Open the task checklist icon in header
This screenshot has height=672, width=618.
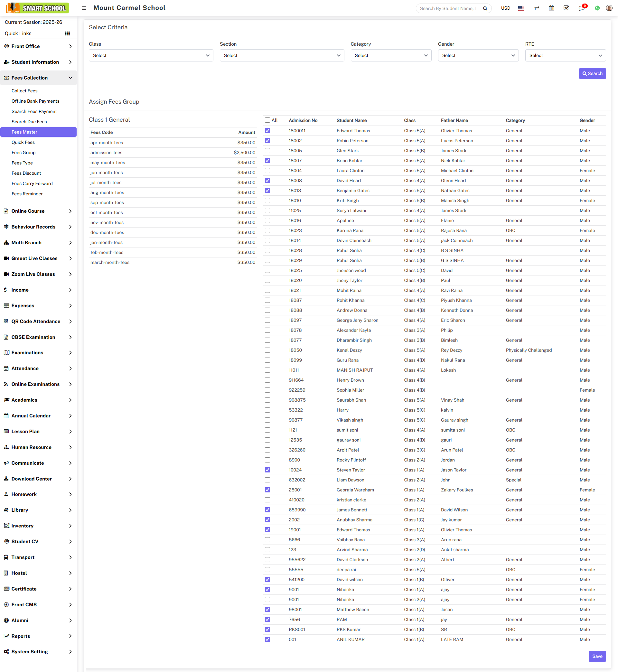point(566,8)
